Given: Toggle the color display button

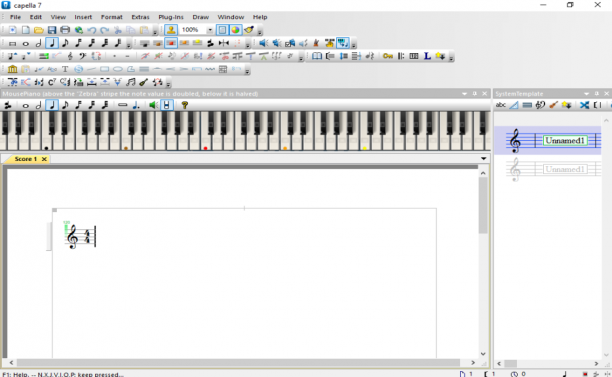Looking at the screenshot, I should pyautogui.click(x=235, y=30).
